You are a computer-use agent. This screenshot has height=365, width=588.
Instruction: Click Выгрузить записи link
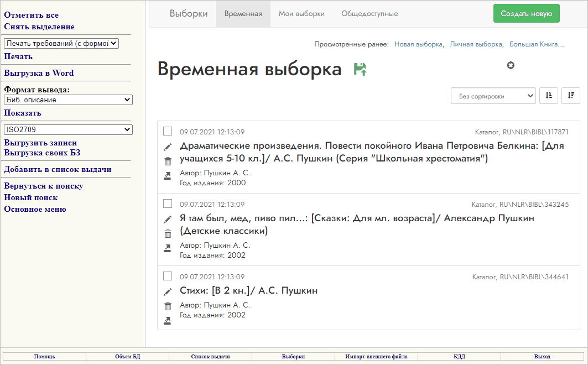pyautogui.click(x=40, y=143)
